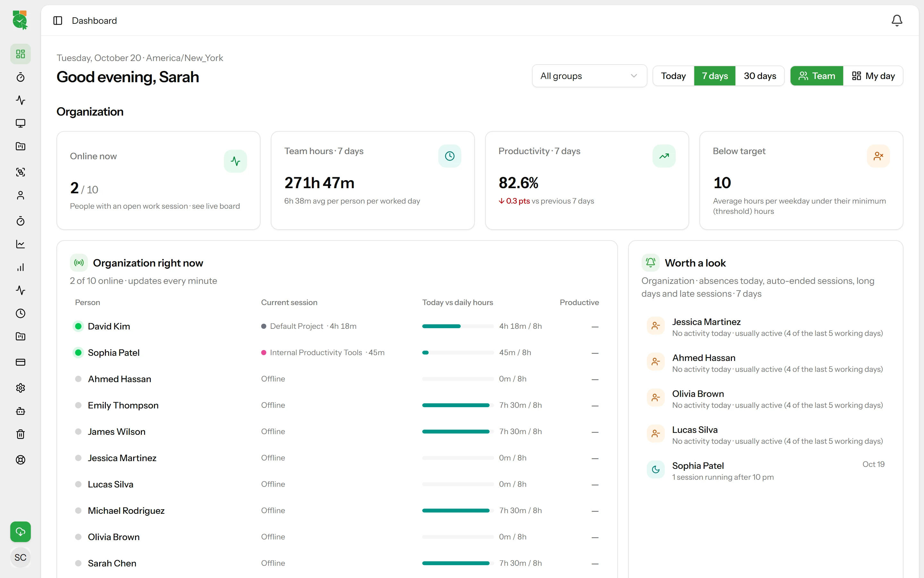Switch the time range to Today
The image size is (924, 578).
coord(673,76)
